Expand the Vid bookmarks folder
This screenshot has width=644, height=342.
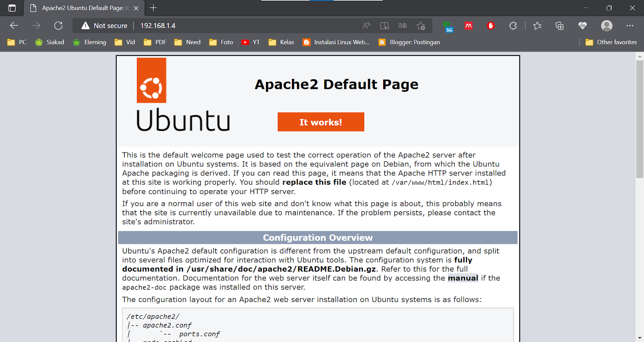coord(125,42)
